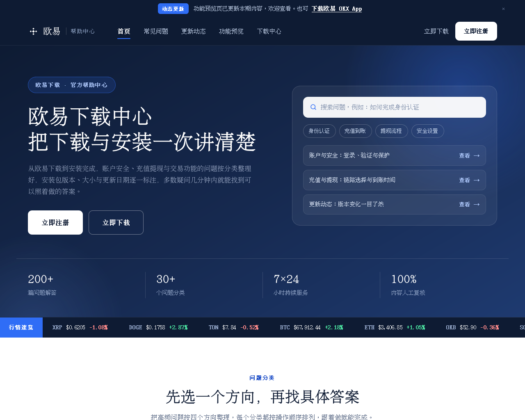This screenshot has width=525, height=420.
Task: Select the 充值到账 quick tag
Action: (x=355, y=131)
